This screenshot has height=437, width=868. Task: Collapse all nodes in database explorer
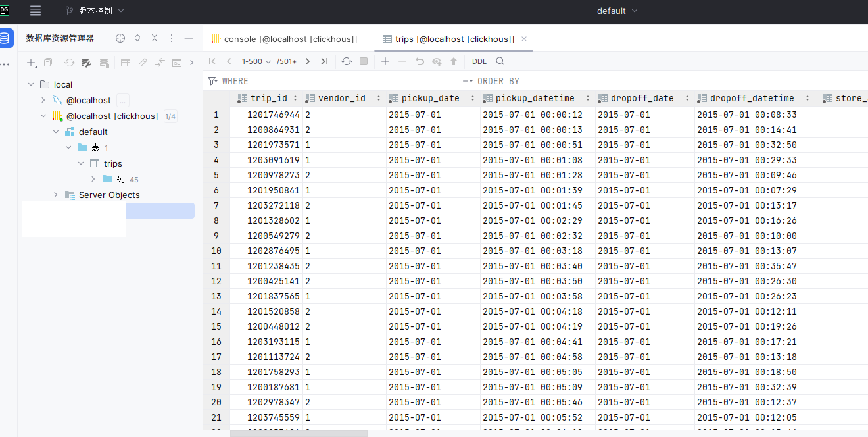pos(155,38)
